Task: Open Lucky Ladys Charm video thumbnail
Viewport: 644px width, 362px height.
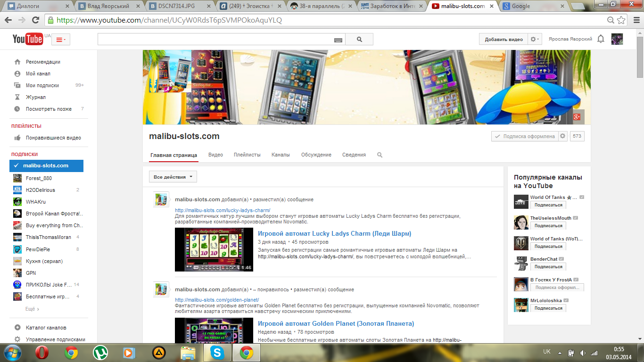Action: click(x=214, y=250)
